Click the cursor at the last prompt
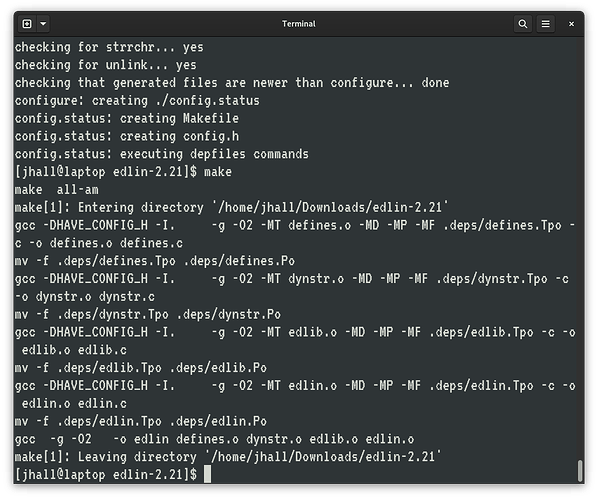The width and height of the screenshot is (598, 499). point(207,474)
